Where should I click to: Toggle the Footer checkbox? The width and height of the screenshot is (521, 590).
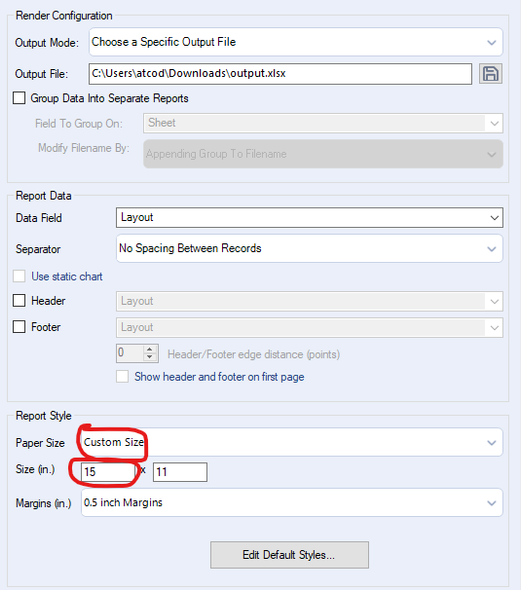19,327
